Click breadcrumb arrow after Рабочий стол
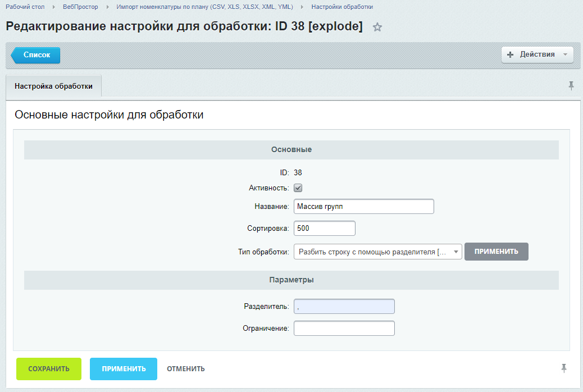The height and width of the screenshot is (392, 583). click(53, 7)
